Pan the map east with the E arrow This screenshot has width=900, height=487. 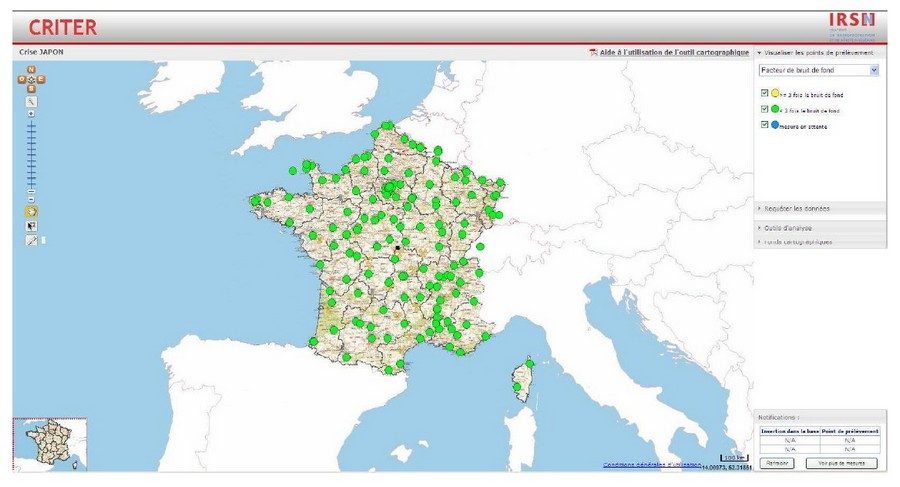[x=41, y=79]
